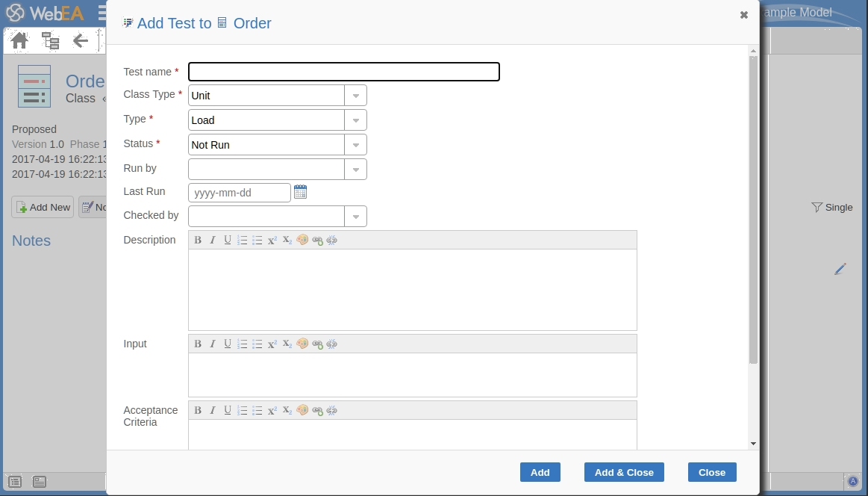The image size is (868, 496).
Task: Apply bold in the Description toolbar
Action: pos(198,240)
